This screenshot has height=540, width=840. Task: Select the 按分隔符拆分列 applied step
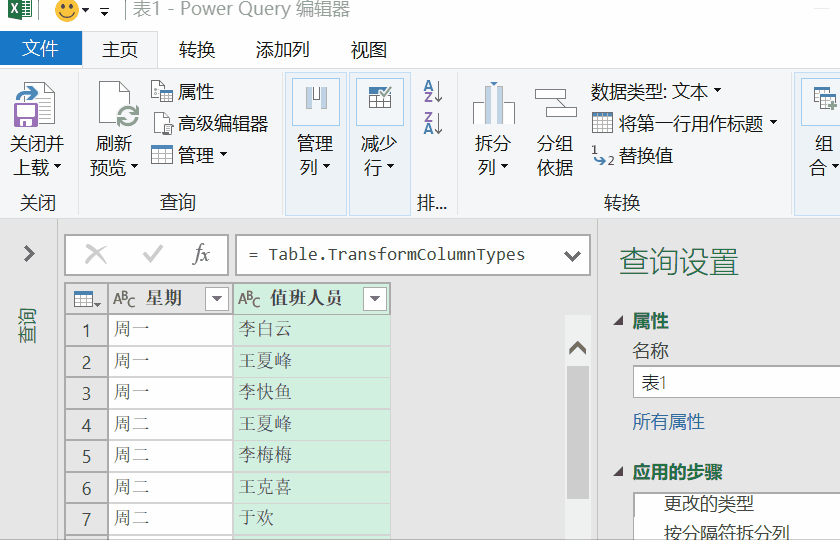(726, 532)
